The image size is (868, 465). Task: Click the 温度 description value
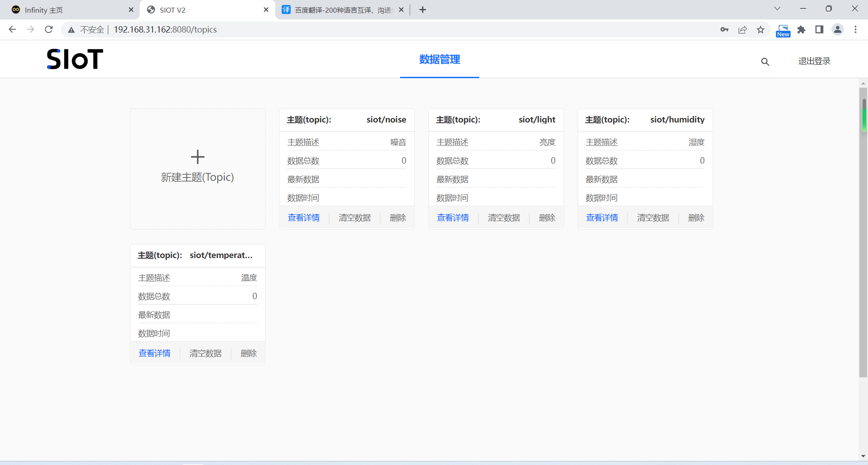pyautogui.click(x=249, y=278)
